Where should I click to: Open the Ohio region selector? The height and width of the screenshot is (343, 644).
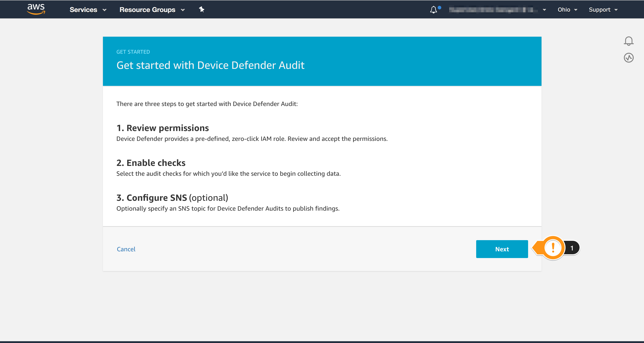click(x=567, y=10)
